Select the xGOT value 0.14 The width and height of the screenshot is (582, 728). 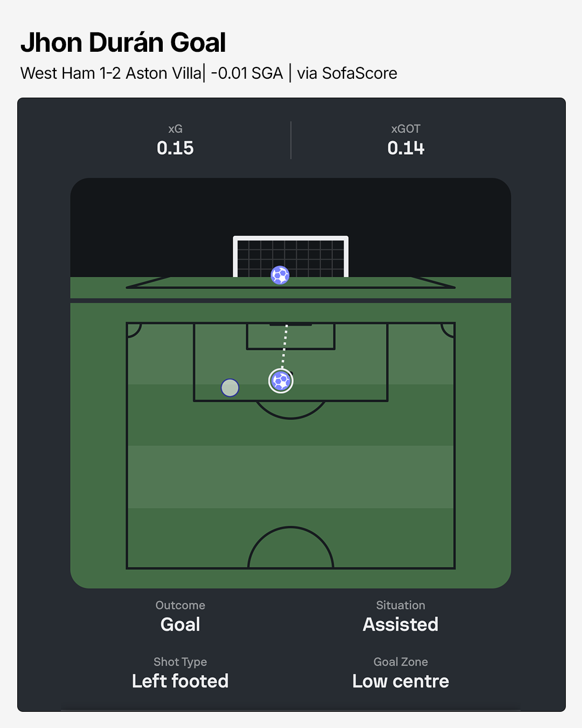[406, 148]
